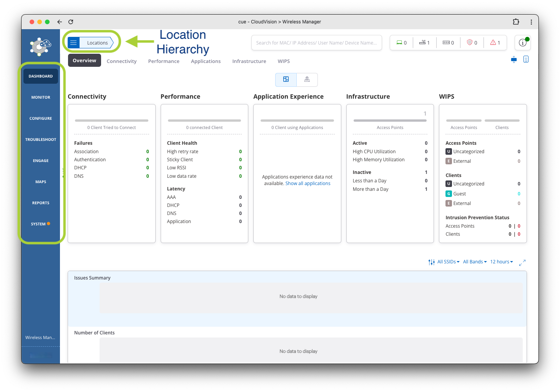The image size is (560, 392).
Task: Click the download PDF report icon
Action: pyautogui.click(x=526, y=59)
